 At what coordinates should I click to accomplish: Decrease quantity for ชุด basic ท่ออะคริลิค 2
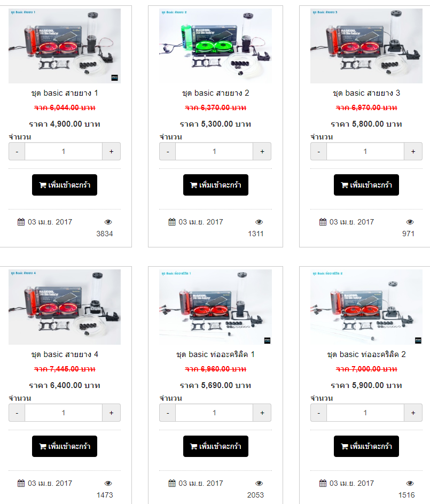318,413
